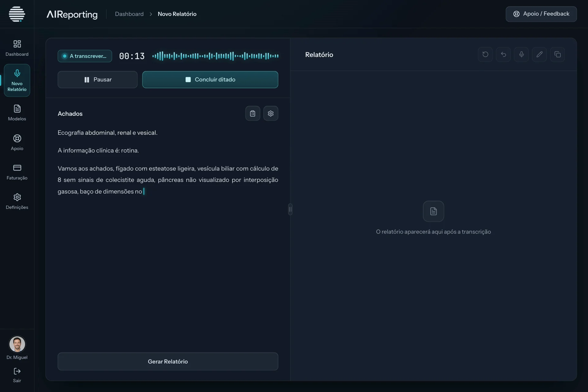This screenshot has height=392, width=588.
Task: Open the gear settings beside Achados
Action: 271,114
